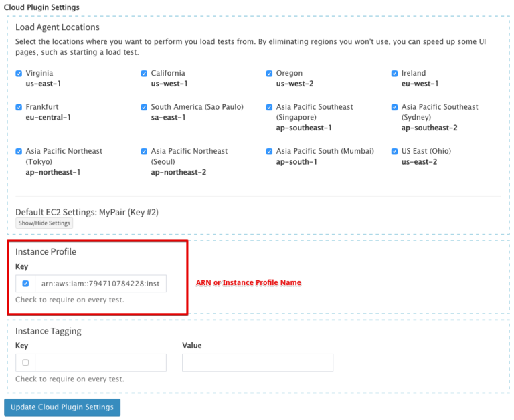Click the ap-northeast-1 region code

(x=53, y=172)
